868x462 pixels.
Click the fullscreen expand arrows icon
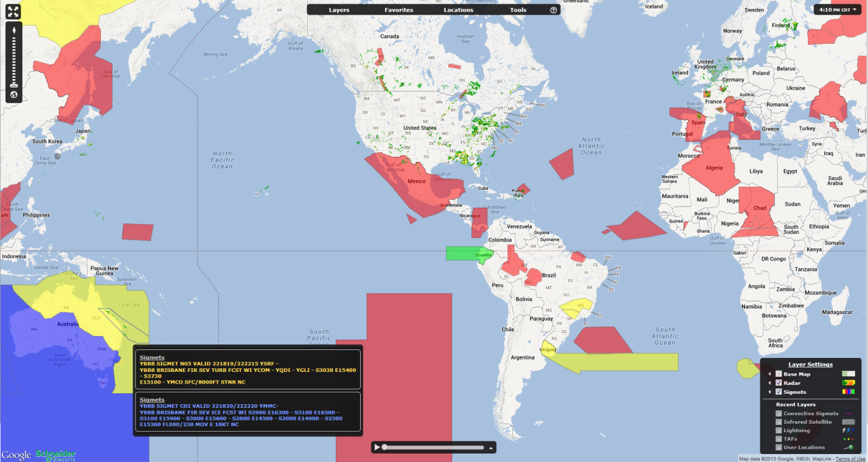tap(13, 11)
